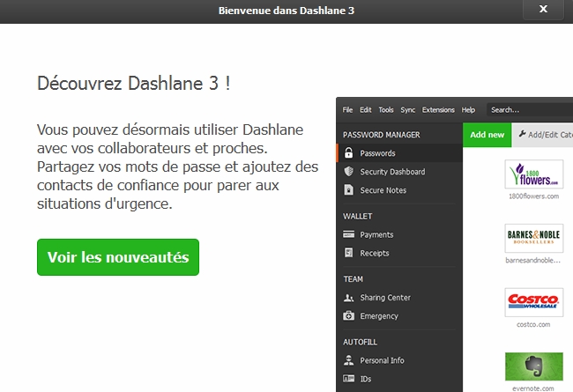This screenshot has height=392, width=573.
Task: Open Receipts in the Wallet
Action: tap(399, 253)
